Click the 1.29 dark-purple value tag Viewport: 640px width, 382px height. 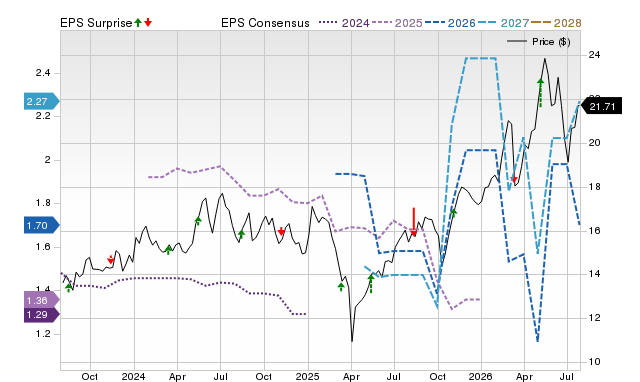[42, 315]
